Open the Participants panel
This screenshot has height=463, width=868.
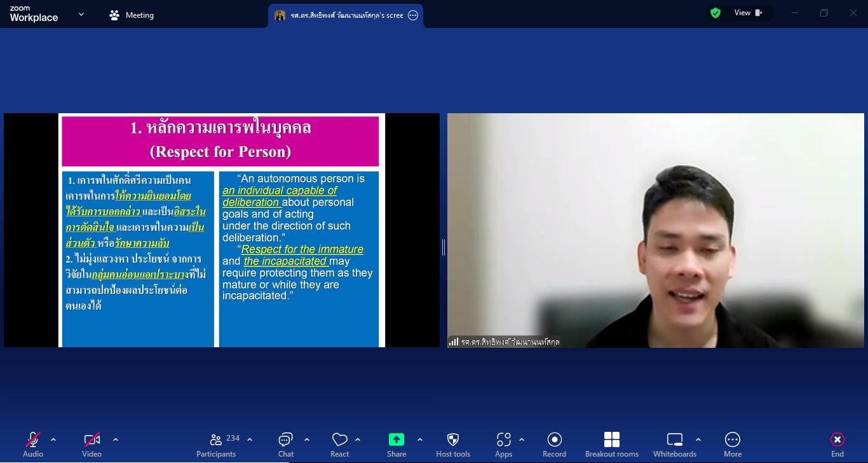point(216,445)
